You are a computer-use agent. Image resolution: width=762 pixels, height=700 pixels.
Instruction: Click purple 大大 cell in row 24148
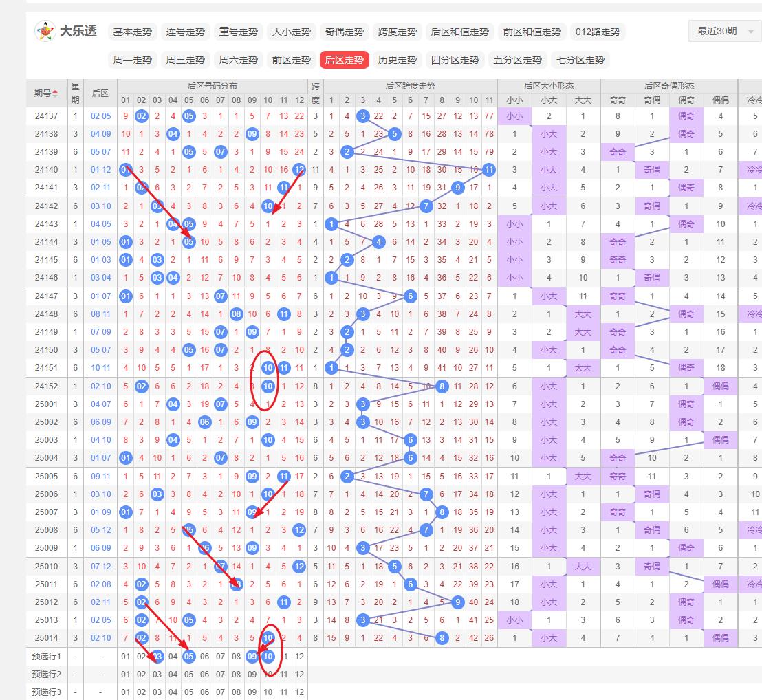(583, 314)
